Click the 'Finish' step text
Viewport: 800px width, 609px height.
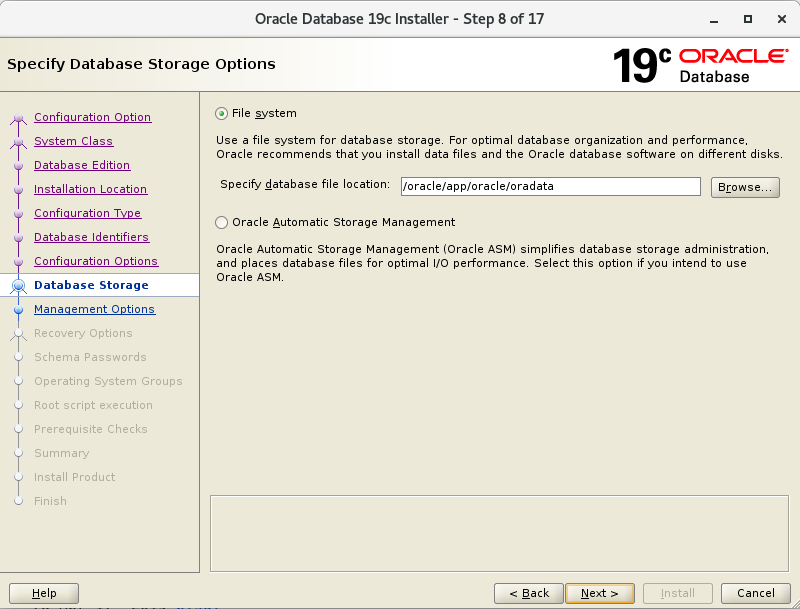pos(51,501)
